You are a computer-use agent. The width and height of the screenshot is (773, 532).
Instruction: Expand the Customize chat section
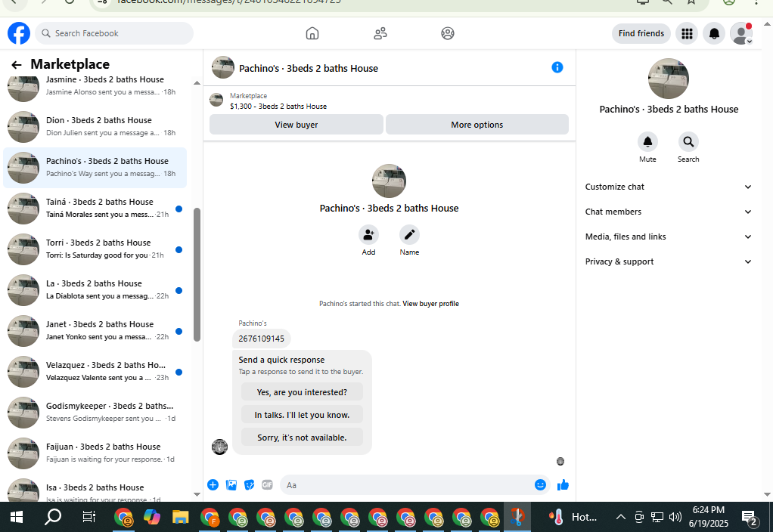669,187
